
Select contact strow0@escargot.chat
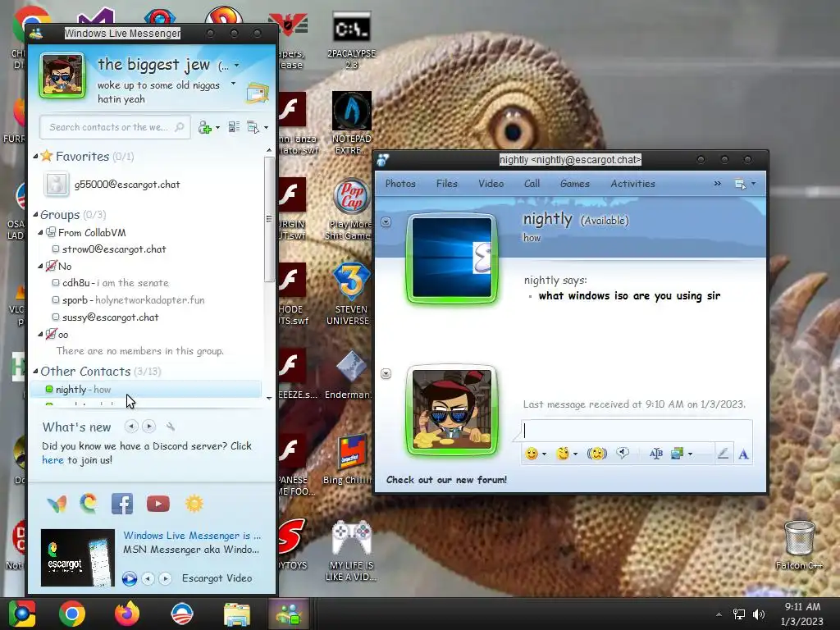click(x=114, y=249)
